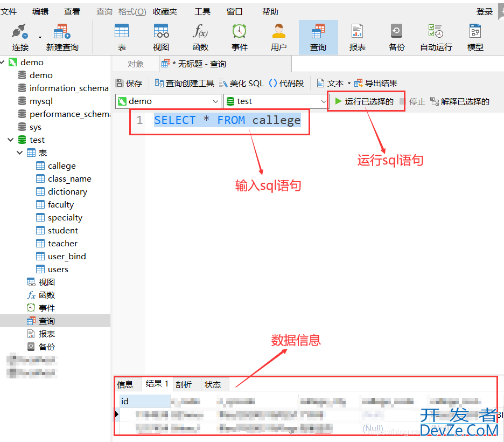Click the 导出结果 export result button
This screenshot has height=442, width=504.
[376, 84]
